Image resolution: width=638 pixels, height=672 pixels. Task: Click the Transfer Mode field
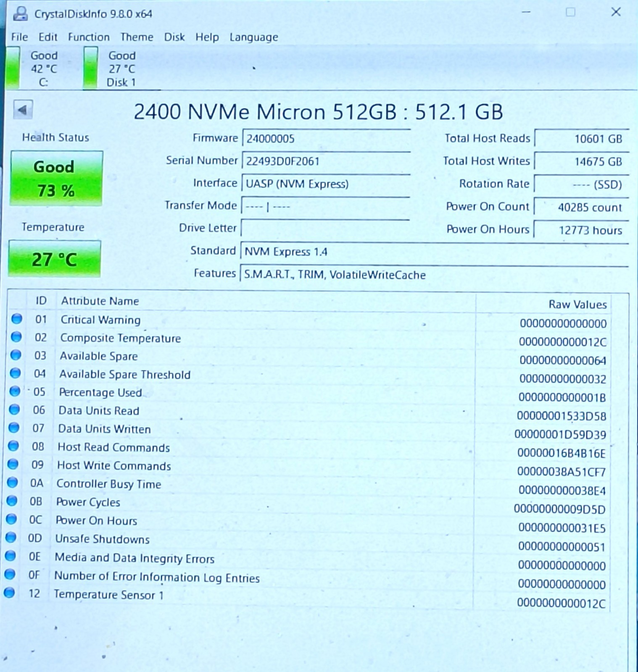coord(325,206)
